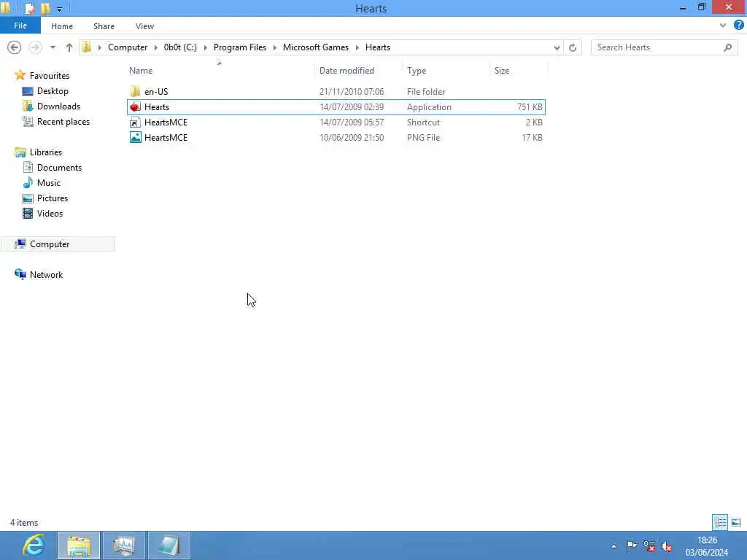Switch to the Home ribbon tab

pyautogui.click(x=62, y=26)
